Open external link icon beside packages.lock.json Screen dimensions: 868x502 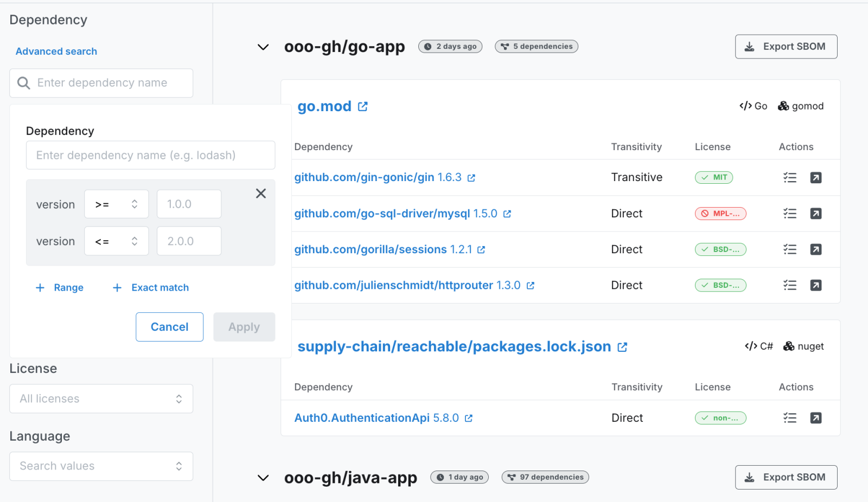622,347
